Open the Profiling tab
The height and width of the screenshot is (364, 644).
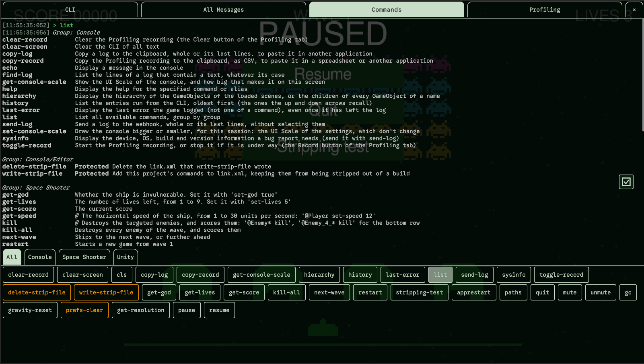[545, 10]
